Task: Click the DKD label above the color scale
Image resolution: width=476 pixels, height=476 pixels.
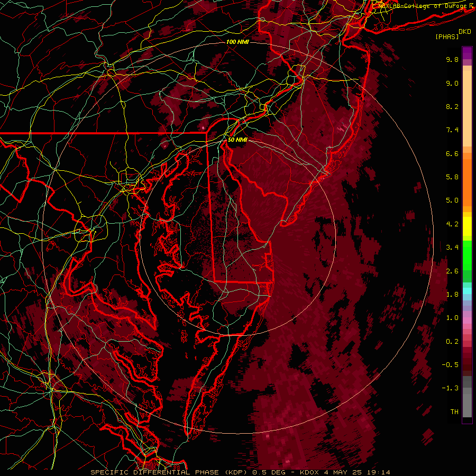Action: click(x=465, y=32)
